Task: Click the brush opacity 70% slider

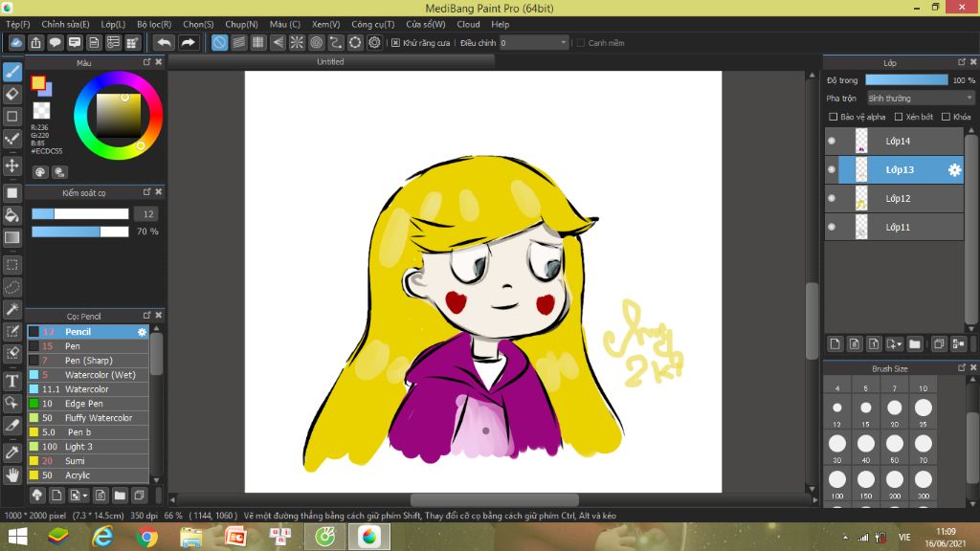Action: pyautogui.click(x=80, y=231)
